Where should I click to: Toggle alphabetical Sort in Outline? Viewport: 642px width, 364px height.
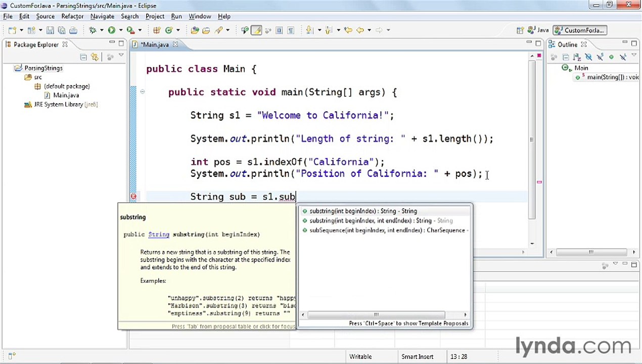point(577,57)
